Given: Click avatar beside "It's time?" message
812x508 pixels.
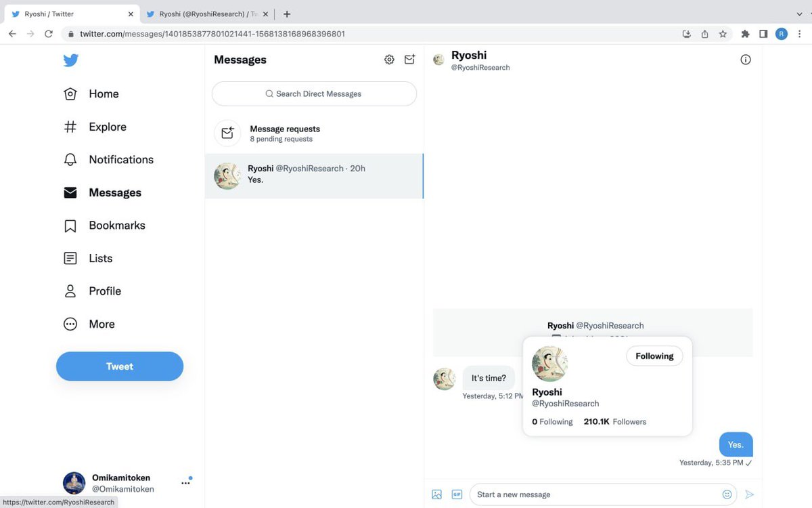Looking at the screenshot, I should 445,379.
